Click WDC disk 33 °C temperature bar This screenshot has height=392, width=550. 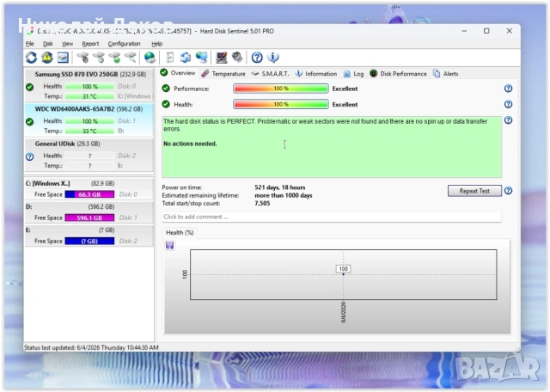coord(89,131)
